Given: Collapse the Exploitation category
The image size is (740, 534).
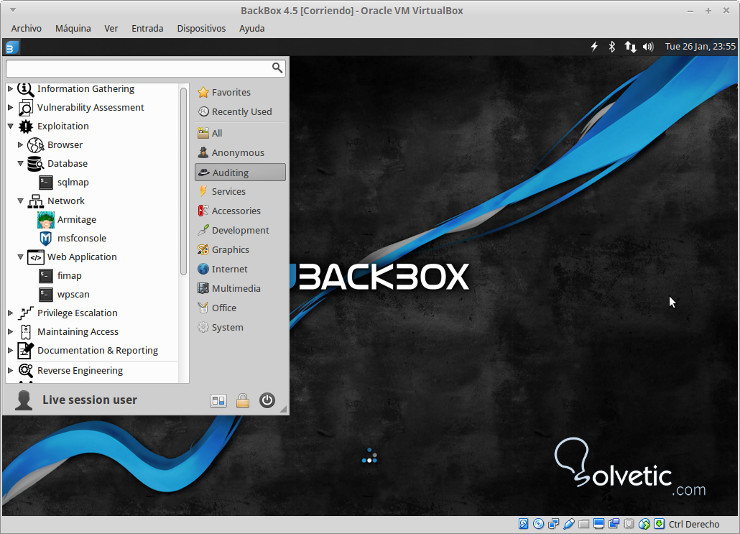Looking at the screenshot, I should [x=10, y=126].
